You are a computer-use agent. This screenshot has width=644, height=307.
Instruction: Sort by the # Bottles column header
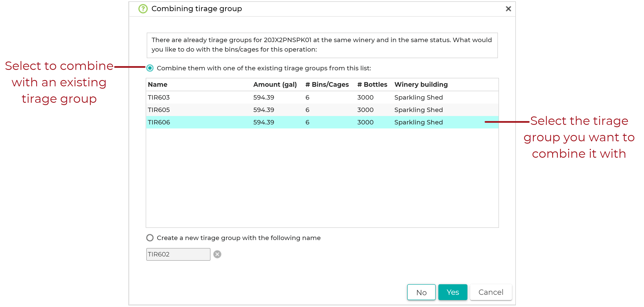tap(372, 85)
